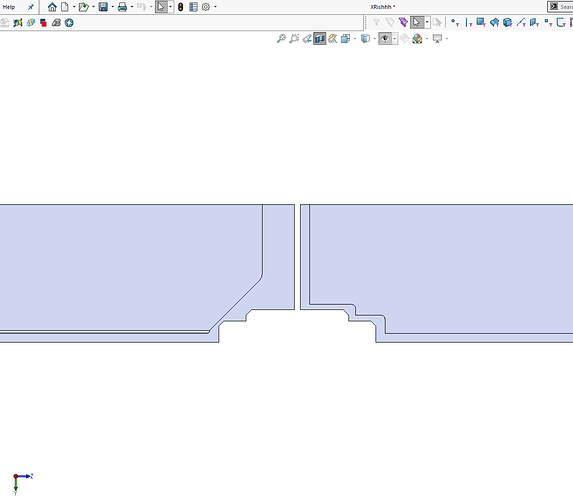Screen dimensions: 573x500
Task: Expand the Print dropdown arrow
Action: tap(132, 7)
